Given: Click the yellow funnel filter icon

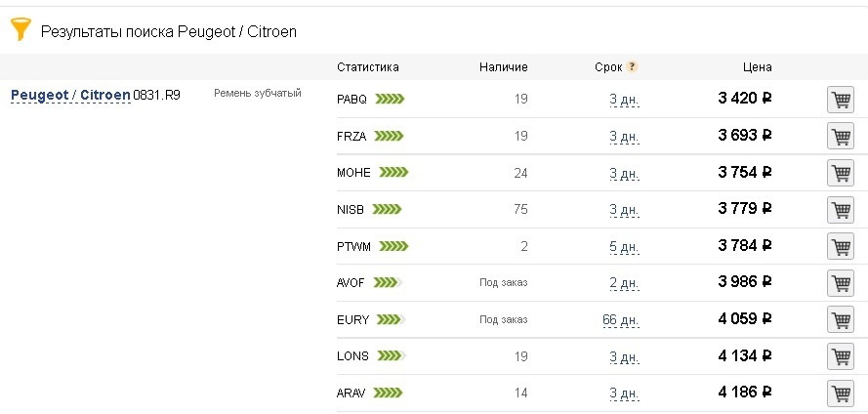Looking at the screenshot, I should 21,29.
